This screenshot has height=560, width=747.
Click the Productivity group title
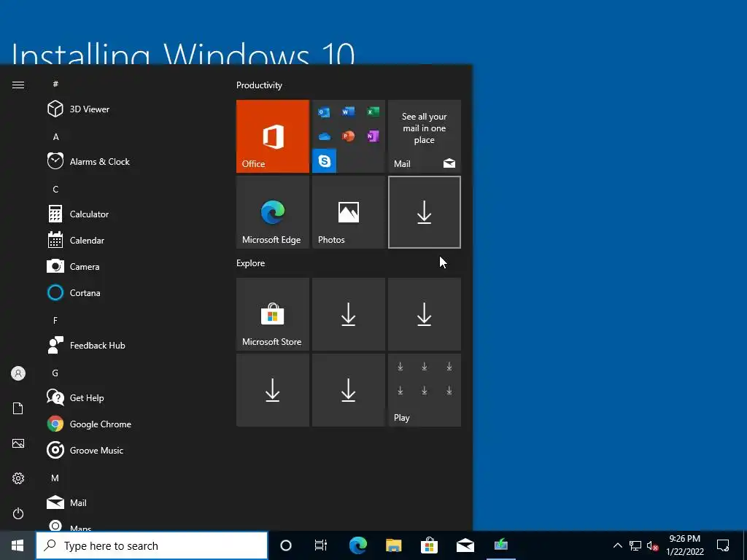click(259, 85)
